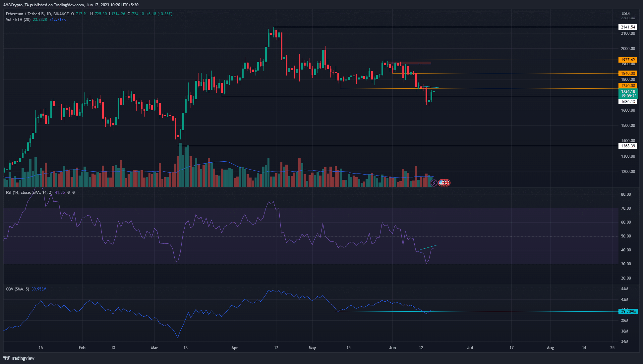The width and height of the screenshot is (643, 364).
Task: Click the +6.18 (+0.36%) change value
Action: pyautogui.click(x=159, y=14)
